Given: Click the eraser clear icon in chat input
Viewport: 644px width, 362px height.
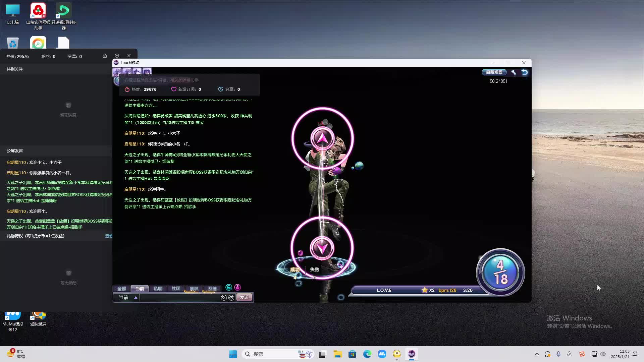Looking at the screenshot, I should click(224, 298).
